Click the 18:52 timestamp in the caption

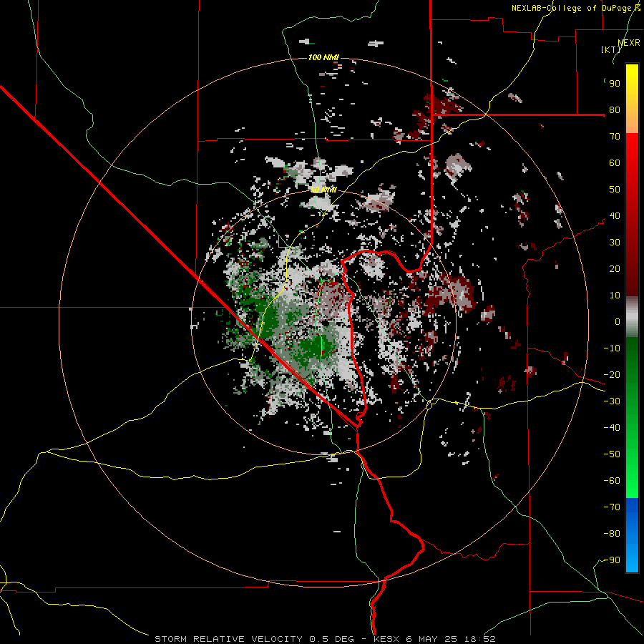point(480,639)
